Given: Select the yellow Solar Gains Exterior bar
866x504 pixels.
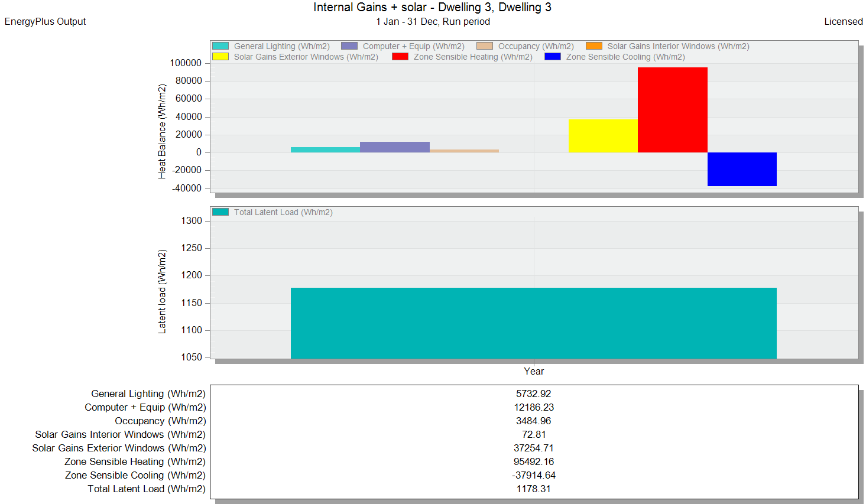Looking at the screenshot, I should coord(603,136).
